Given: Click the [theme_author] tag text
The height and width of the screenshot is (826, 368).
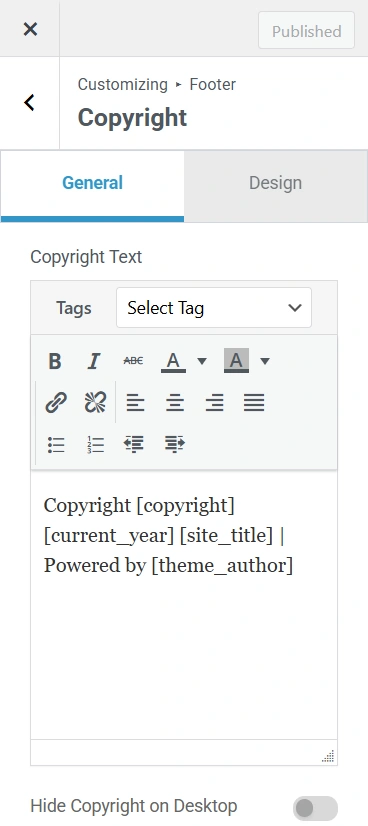Looking at the screenshot, I should pos(222,565).
